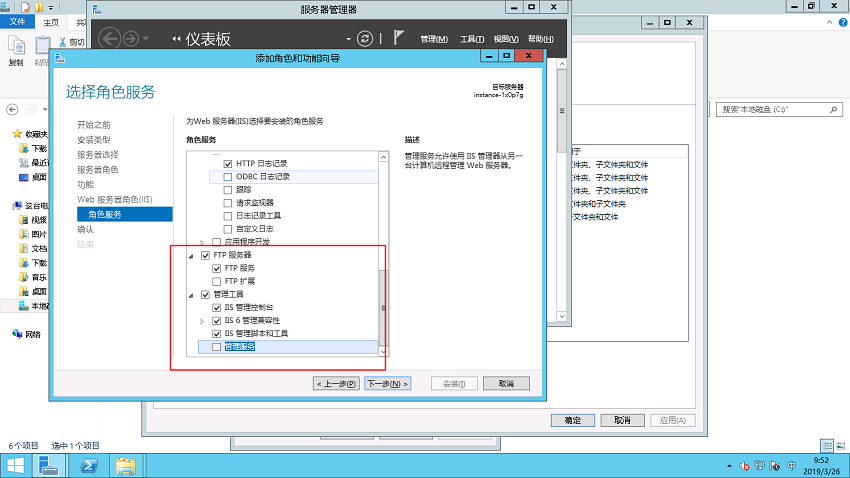Open the 文件 tab in Explorer
This screenshot has width=850, height=478.
(x=17, y=22)
